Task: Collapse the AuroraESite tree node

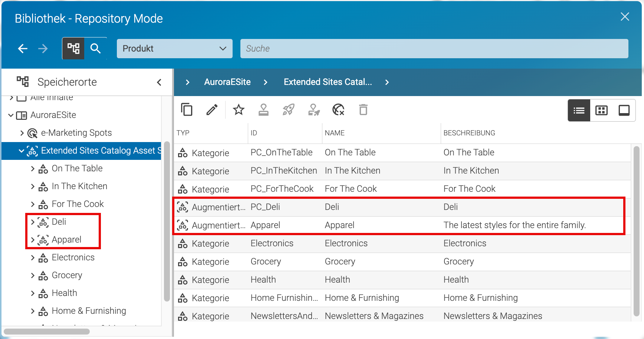Action: (x=11, y=115)
